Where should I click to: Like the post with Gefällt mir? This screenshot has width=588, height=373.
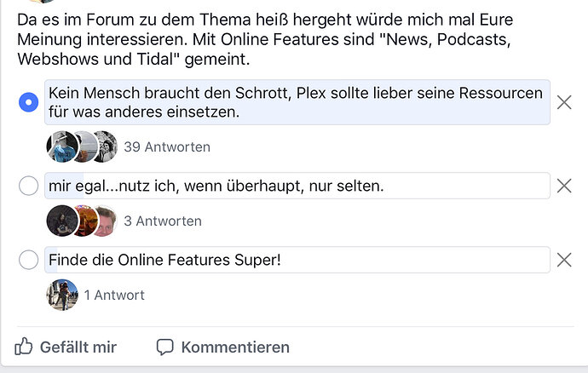(x=66, y=347)
